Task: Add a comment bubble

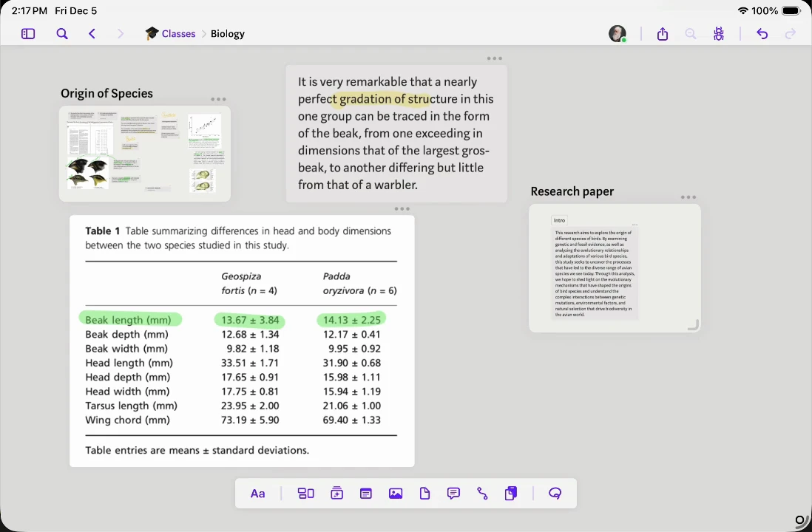Action: (x=453, y=493)
